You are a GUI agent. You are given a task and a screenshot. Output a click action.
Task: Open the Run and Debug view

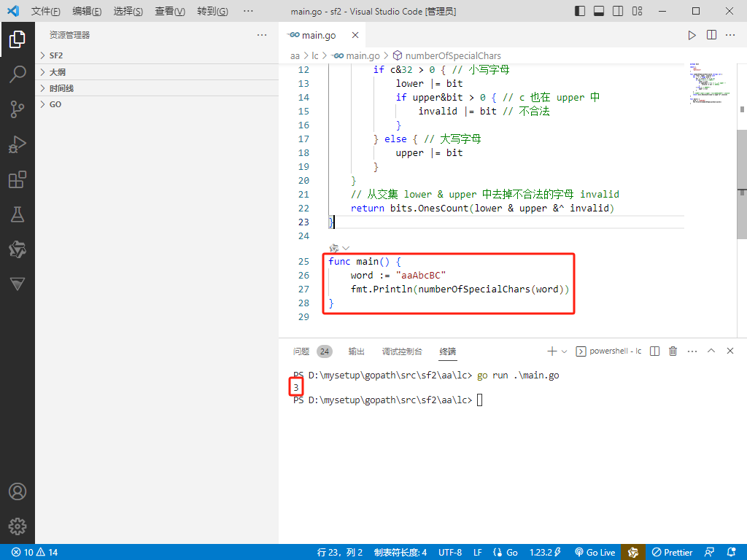coord(18,144)
